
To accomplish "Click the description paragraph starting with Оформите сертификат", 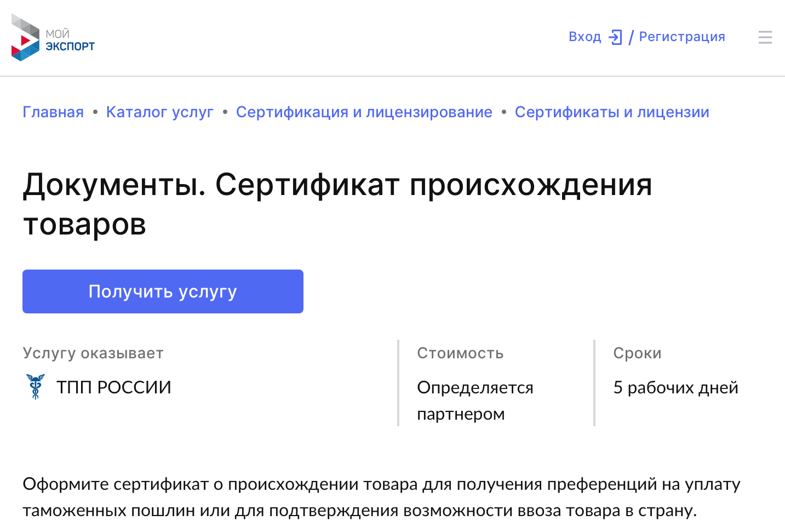I will point(381,497).
